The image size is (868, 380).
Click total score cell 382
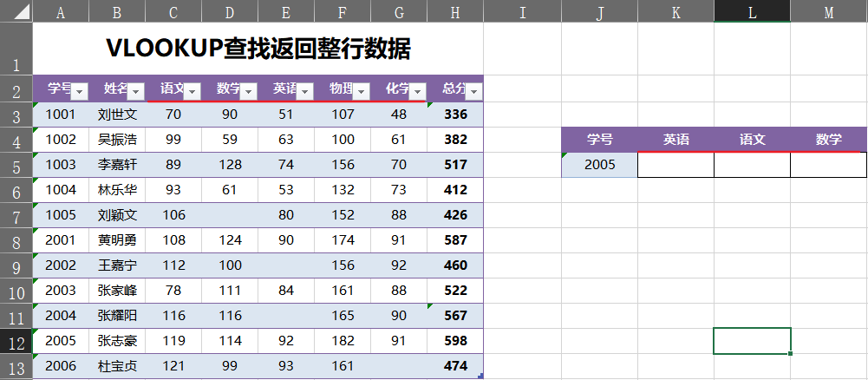[455, 140]
